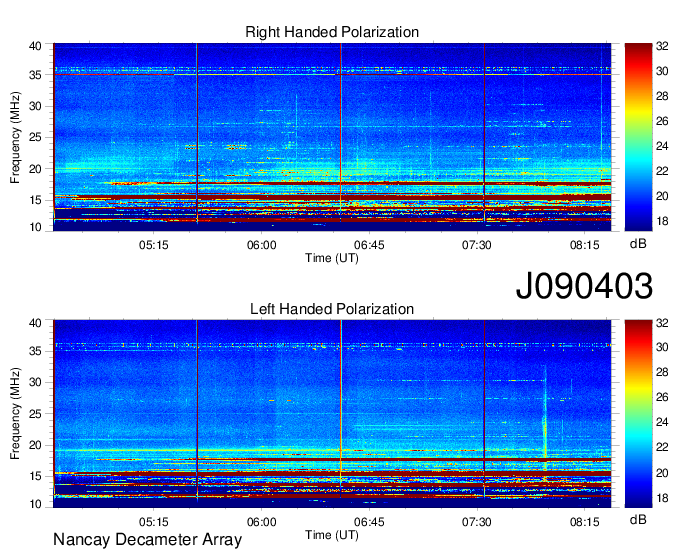Click the 06:00 time tick on Left Handed plot
680x552 pixels.
coord(262,522)
